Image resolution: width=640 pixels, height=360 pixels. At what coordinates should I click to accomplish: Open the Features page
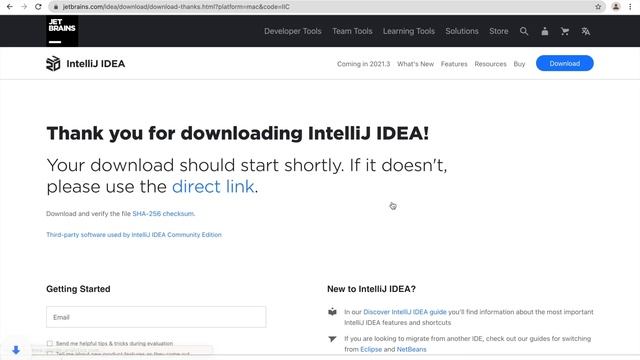click(454, 64)
